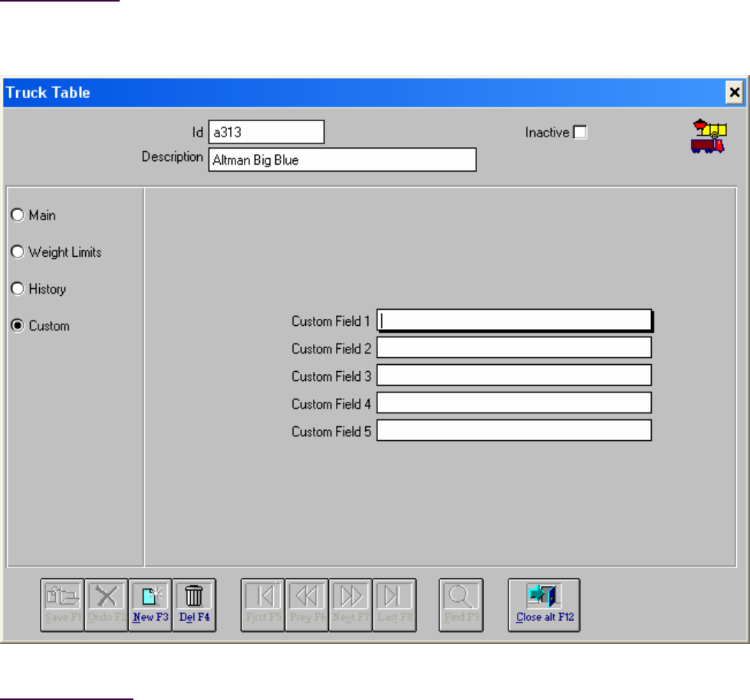750x700 pixels.
Task: Close the Truck Table window
Action: (x=735, y=92)
